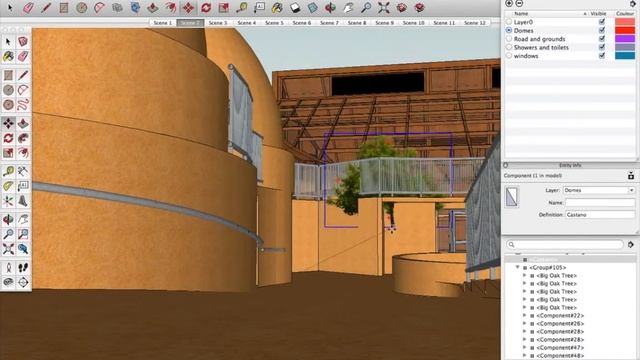Click the Get Models icon in top toolbar
The width and height of the screenshot is (640, 360).
pos(402,7)
